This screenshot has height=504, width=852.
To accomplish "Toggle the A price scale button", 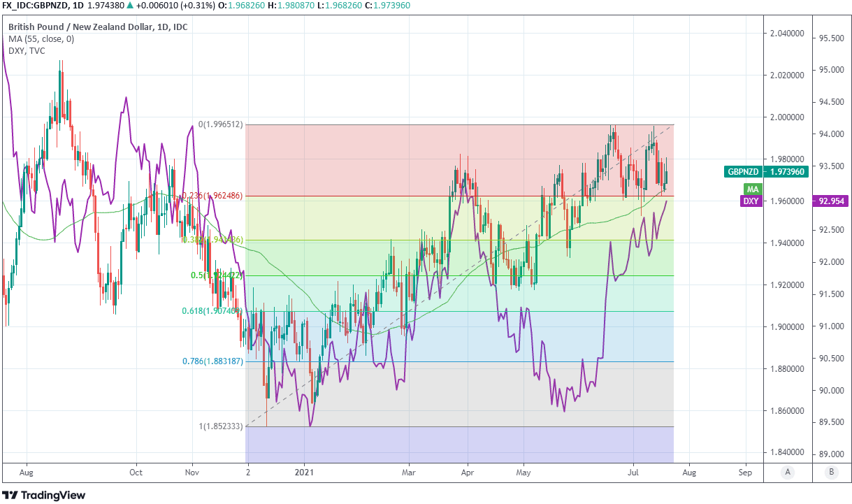I will click(x=788, y=472).
